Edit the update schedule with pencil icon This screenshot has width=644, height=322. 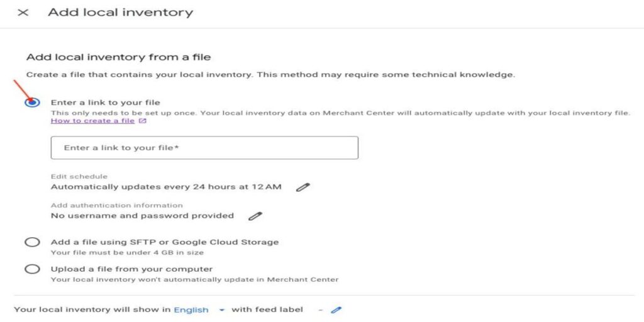pos(303,187)
